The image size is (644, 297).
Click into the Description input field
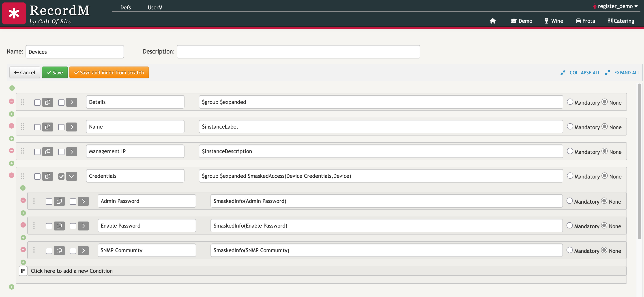pyautogui.click(x=298, y=52)
